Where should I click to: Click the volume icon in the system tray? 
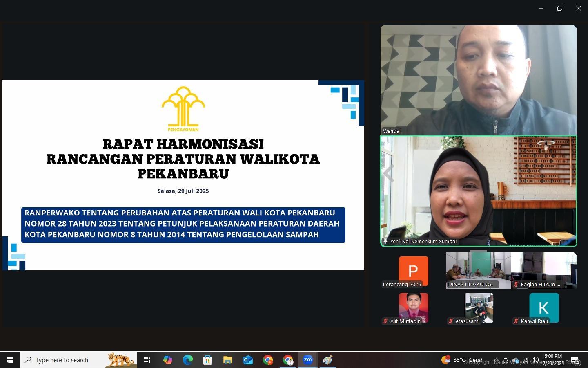point(535,360)
